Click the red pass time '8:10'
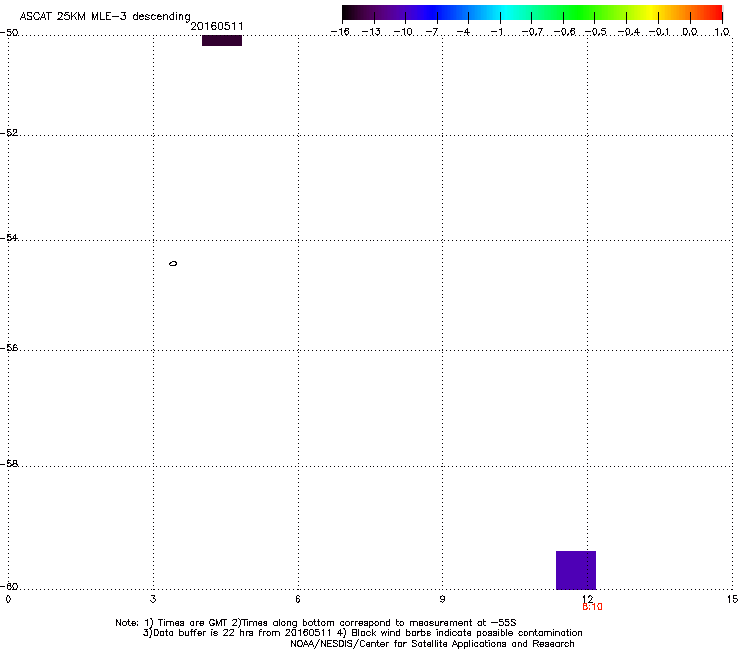The image size is (740, 650). tap(592, 607)
